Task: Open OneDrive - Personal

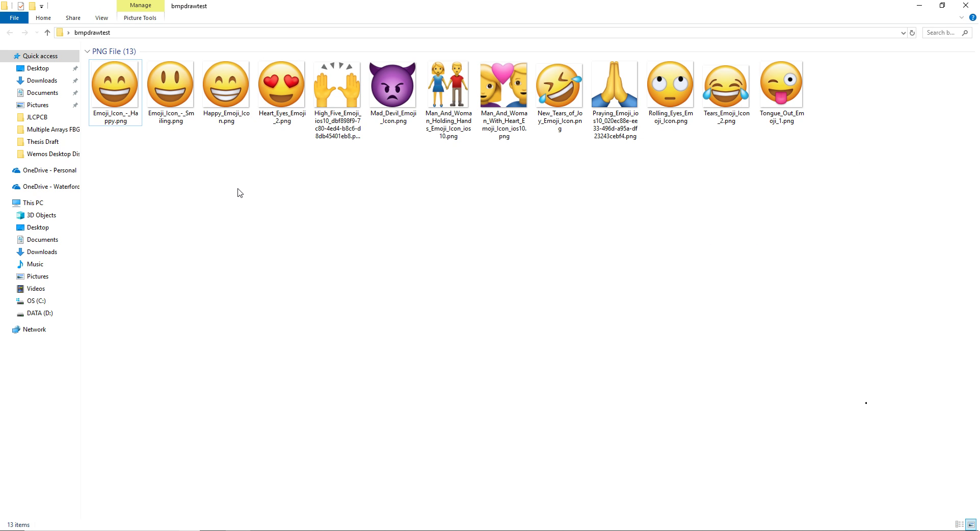Action: (x=49, y=170)
